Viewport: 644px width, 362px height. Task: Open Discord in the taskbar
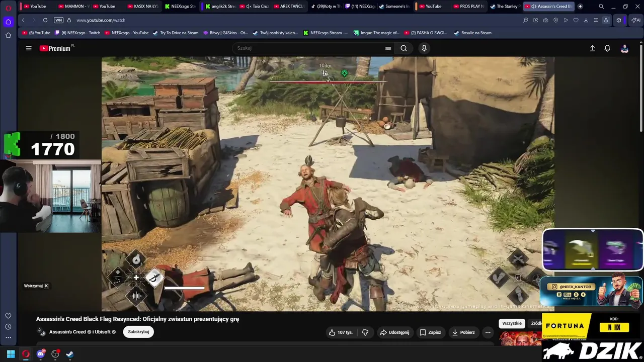pos(41,354)
